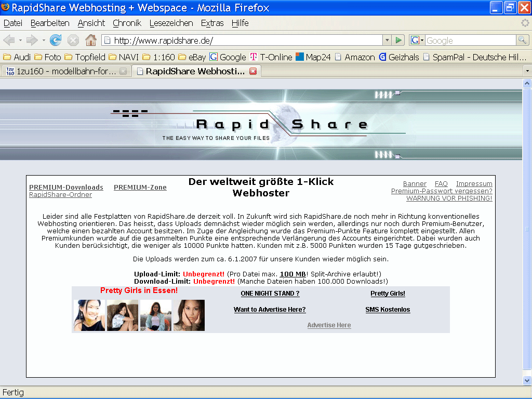Image resolution: width=532 pixels, height=399 pixels.
Task: Open the WARNUNG VOR PHISHING! link
Action: click(x=449, y=198)
